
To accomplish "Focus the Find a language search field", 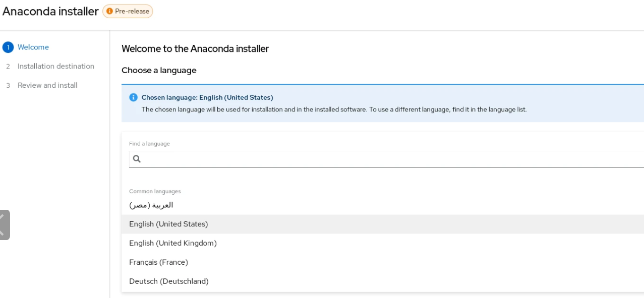I will tap(388, 159).
